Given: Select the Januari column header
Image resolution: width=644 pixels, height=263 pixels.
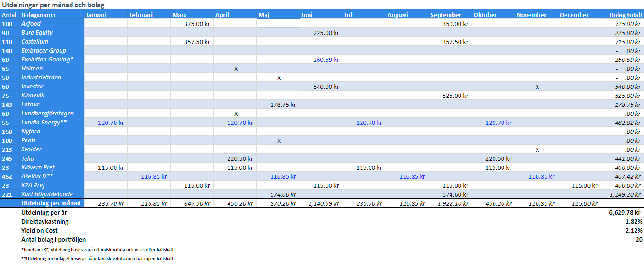Looking at the screenshot, I should pos(106,15).
